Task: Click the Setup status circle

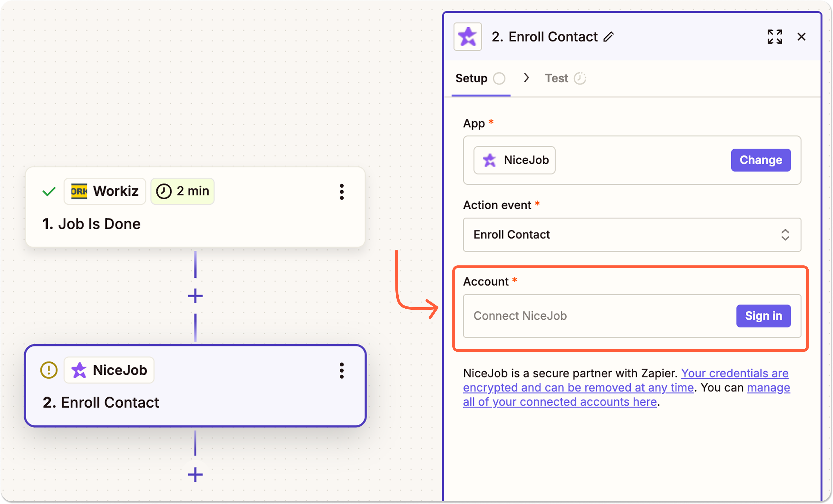Action: pos(499,78)
